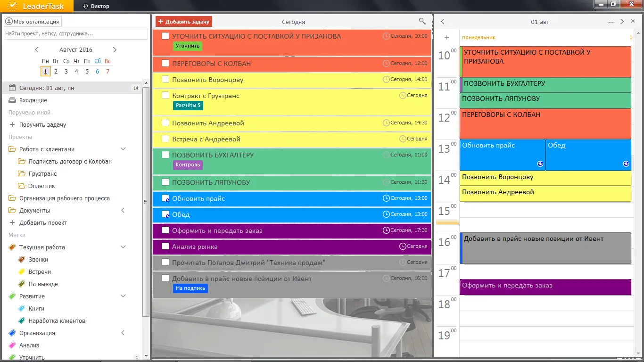Image resolution: width=644 pixels, height=362 pixels.
Task: Open Входящие inbox section
Action: click(33, 100)
